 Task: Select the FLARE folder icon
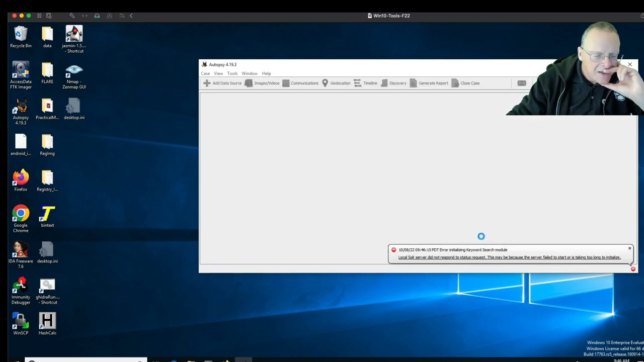click(47, 73)
